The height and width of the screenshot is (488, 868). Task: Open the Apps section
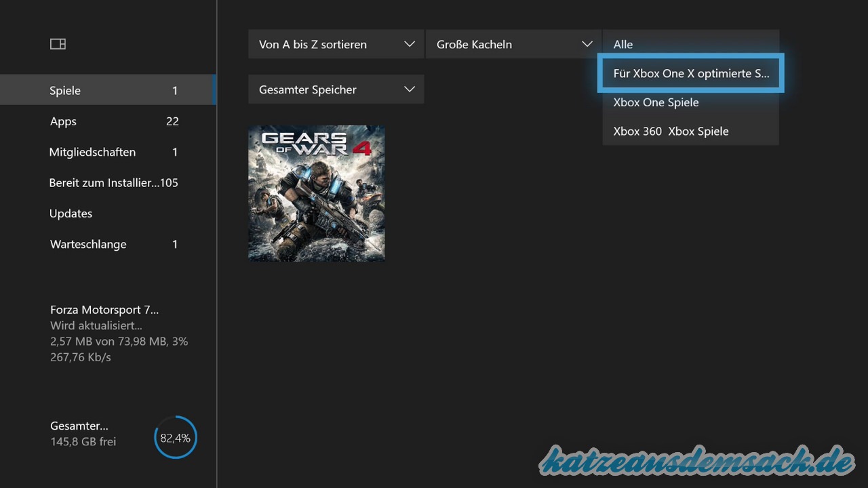point(108,121)
